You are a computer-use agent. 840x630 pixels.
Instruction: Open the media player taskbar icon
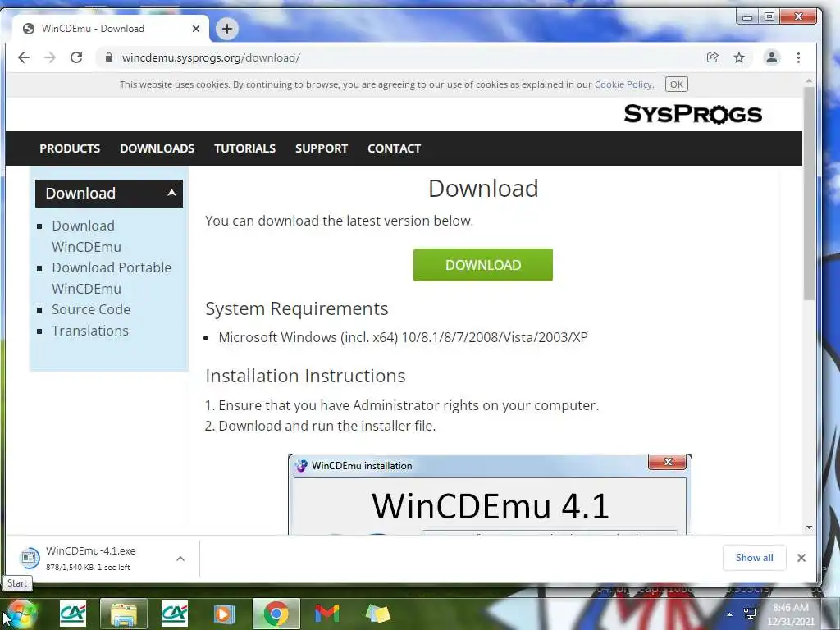[x=224, y=614]
